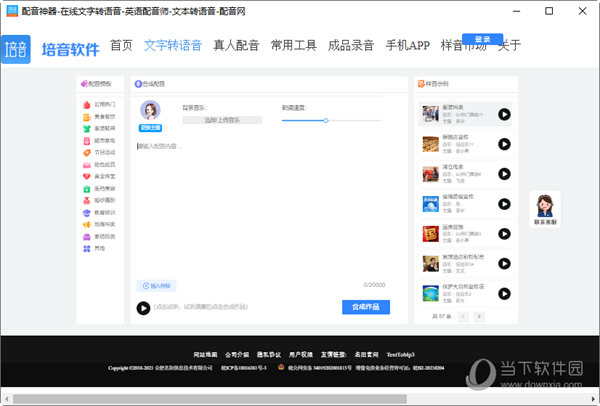Viewport: 600px width, 406px height.
Task: Click the 联系客服 customer service avatar
Action: [x=545, y=209]
